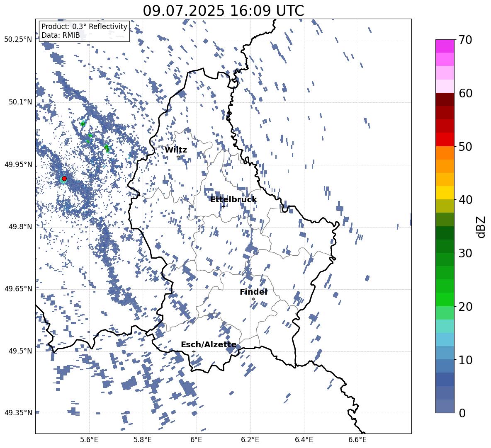Click the bright red 50 dBZ colorbar segment
The image size is (491, 448).
pos(445,140)
